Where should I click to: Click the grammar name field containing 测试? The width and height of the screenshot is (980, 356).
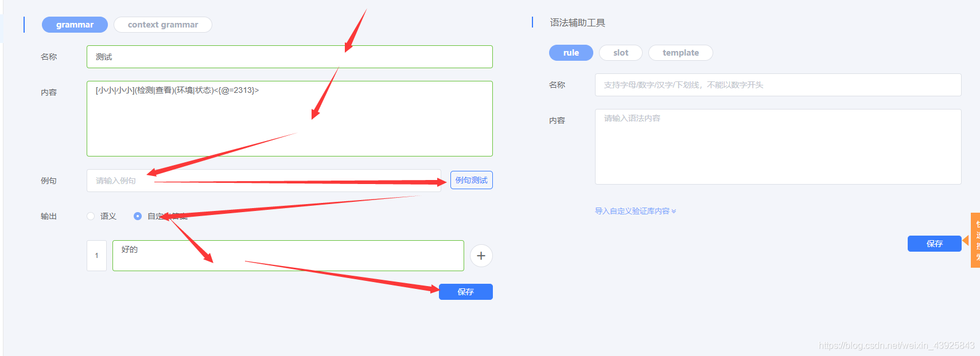(x=290, y=57)
